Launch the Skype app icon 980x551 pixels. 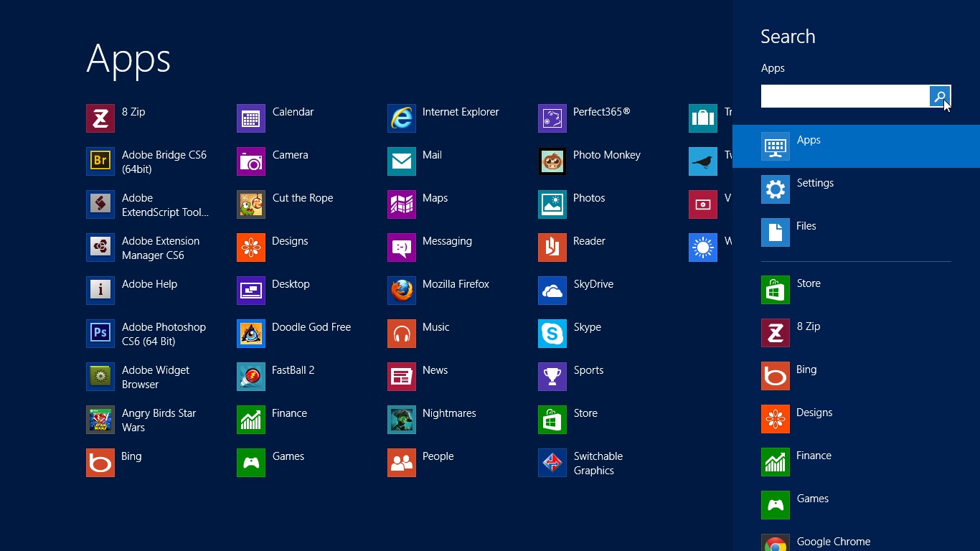point(552,334)
